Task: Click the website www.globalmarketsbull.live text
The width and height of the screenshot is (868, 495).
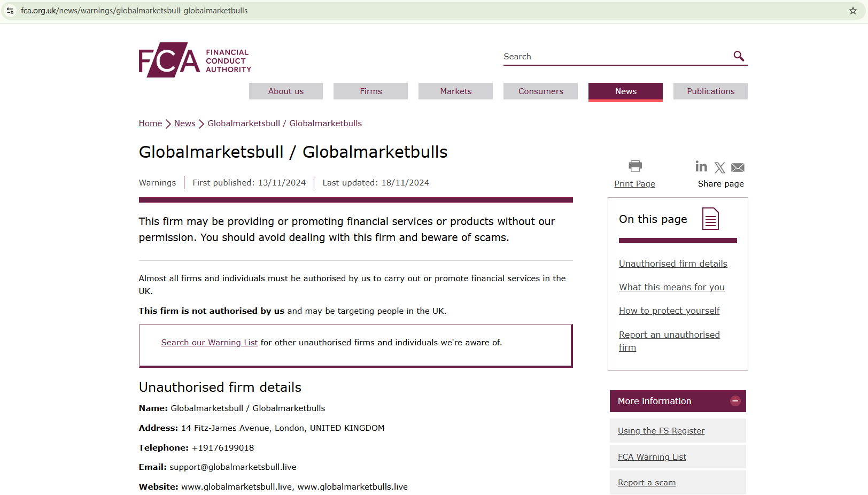Action: pyautogui.click(x=237, y=487)
